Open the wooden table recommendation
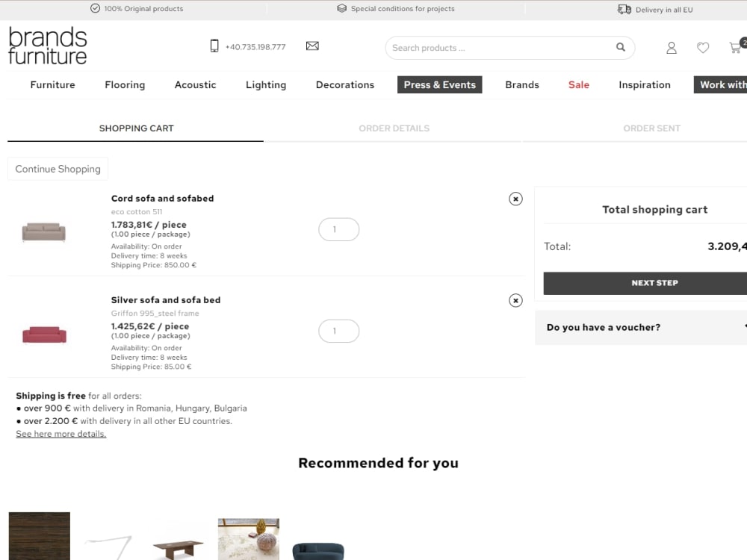This screenshot has height=560, width=747. pos(179,549)
